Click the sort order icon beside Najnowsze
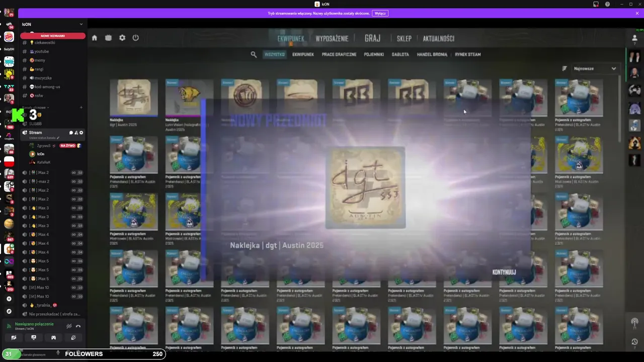The width and height of the screenshot is (644, 362). 565,68
